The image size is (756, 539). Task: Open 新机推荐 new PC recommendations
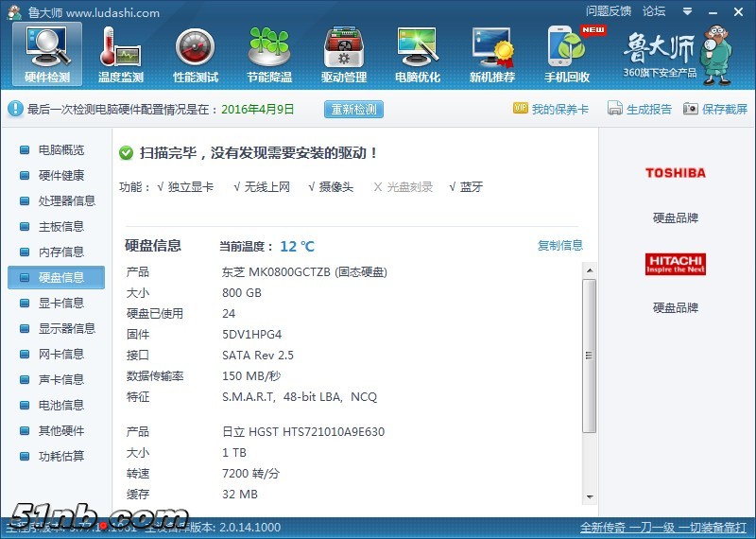tap(492, 53)
